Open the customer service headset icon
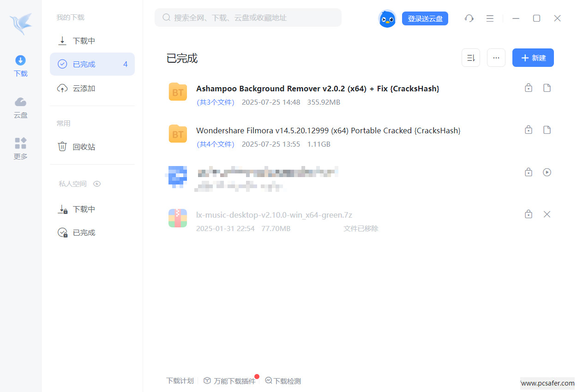Viewport: 577px width, 392px height. 469,18
